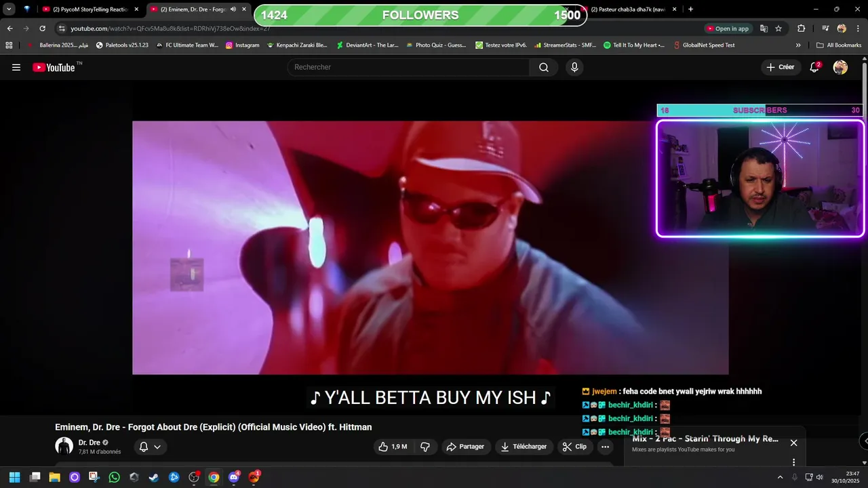Go to YouTube home via logo
The width and height of the screenshot is (868, 488).
pyautogui.click(x=54, y=67)
